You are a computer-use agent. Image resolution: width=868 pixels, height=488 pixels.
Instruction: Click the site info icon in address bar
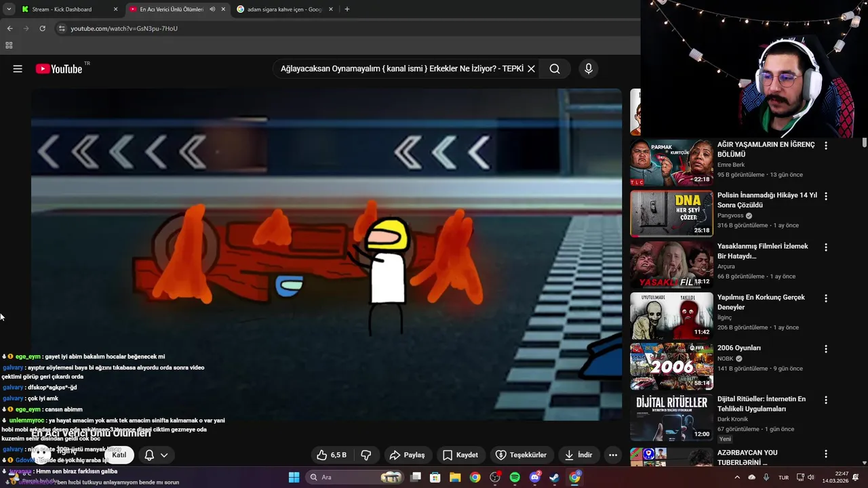(x=62, y=28)
